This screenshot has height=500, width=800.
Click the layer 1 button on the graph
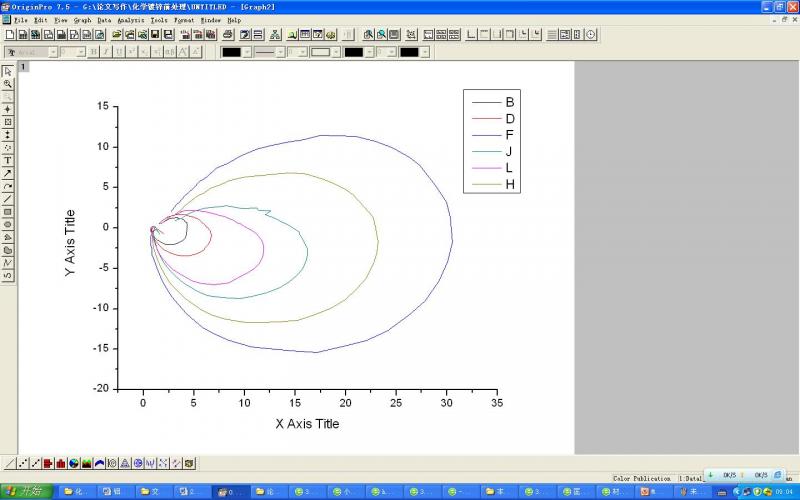click(24, 66)
